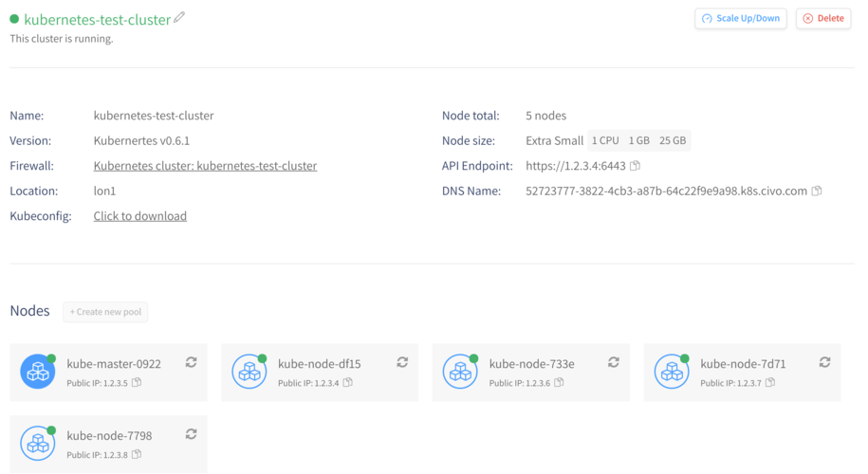Download the kubeconfig file
The width and height of the screenshot is (868, 474).
tap(140, 216)
